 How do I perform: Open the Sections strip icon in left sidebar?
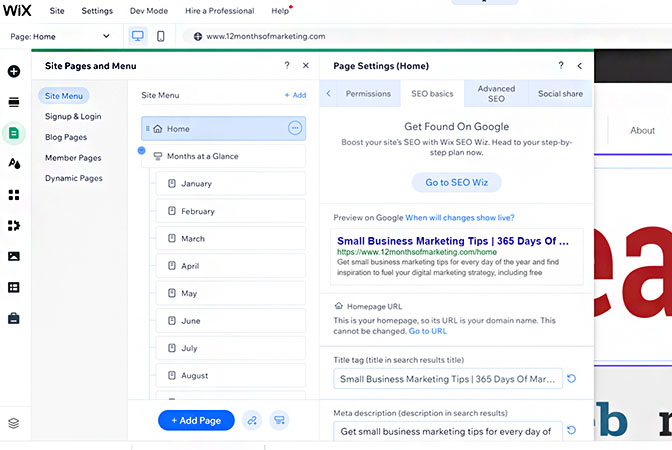14,102
